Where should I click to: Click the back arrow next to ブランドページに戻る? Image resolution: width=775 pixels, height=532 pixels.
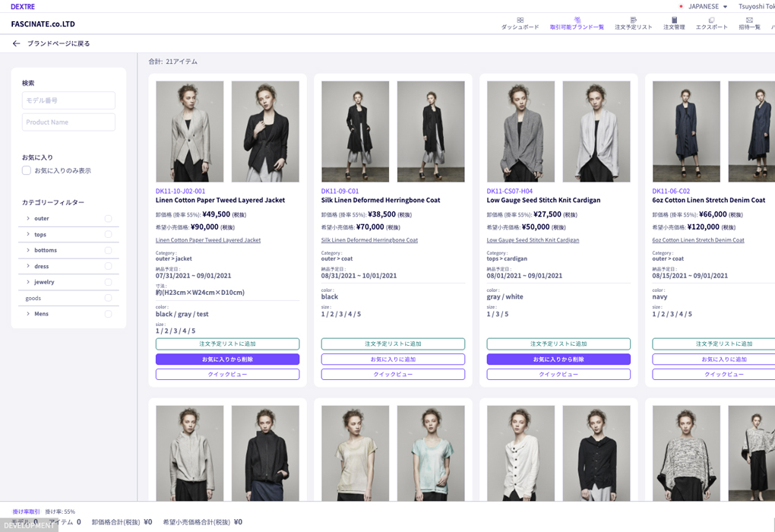(x=16, y=43)
